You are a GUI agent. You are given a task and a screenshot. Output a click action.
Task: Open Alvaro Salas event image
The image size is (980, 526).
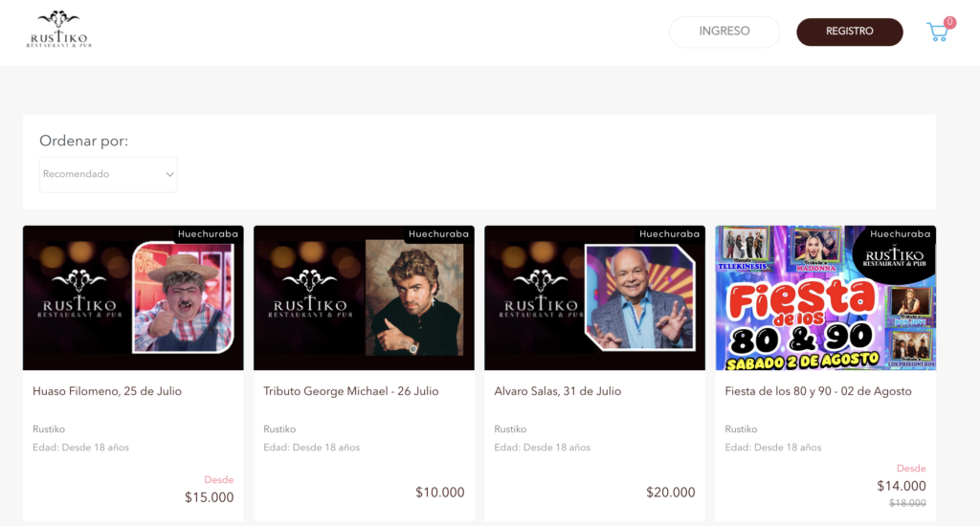(594, 297)
